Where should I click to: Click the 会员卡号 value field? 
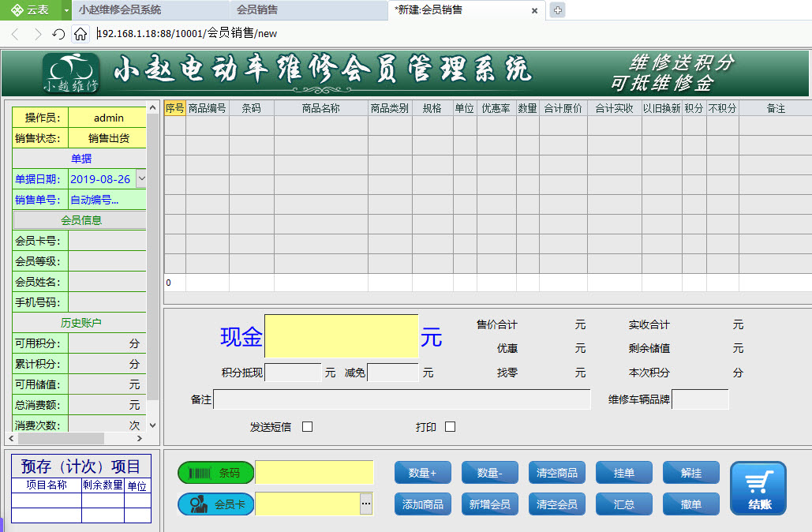[x=107, y=241]
